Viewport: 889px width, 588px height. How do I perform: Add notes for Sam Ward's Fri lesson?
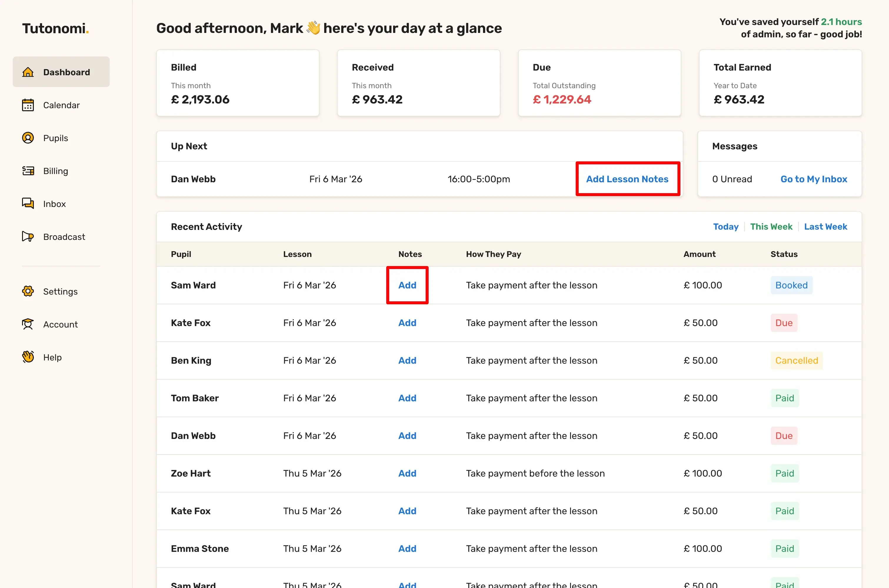407,285
